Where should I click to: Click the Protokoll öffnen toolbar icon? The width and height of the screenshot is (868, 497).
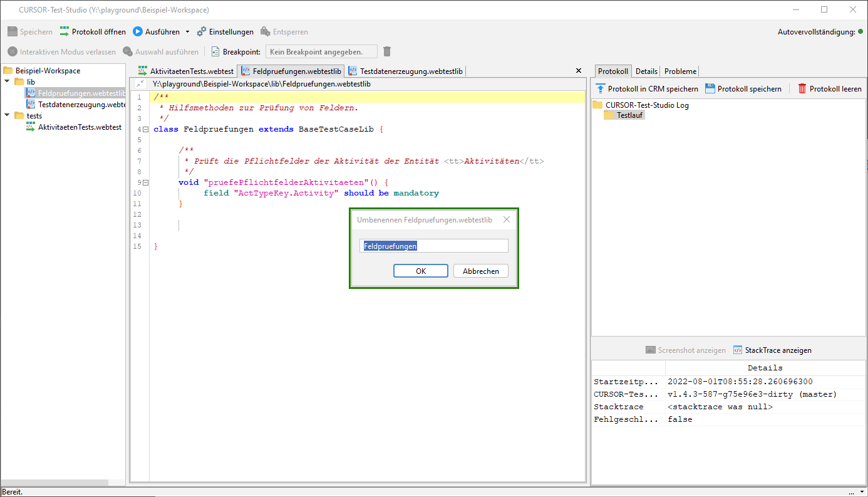pyautogui.click(x=65, y=32)
